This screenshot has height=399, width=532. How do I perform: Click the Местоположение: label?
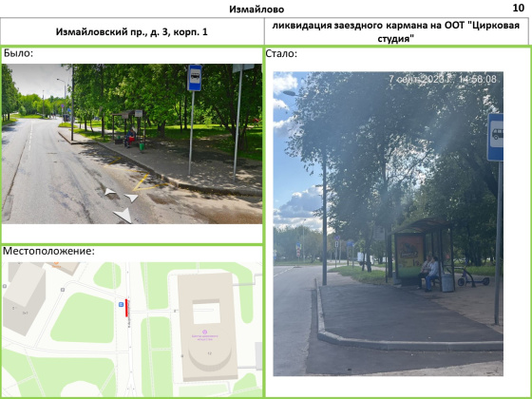click(48, 251)
